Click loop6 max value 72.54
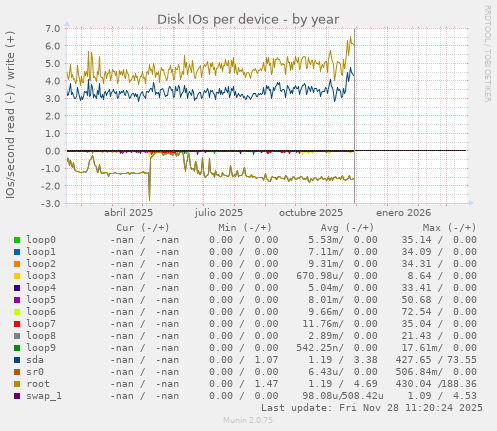 pos(416,312)
